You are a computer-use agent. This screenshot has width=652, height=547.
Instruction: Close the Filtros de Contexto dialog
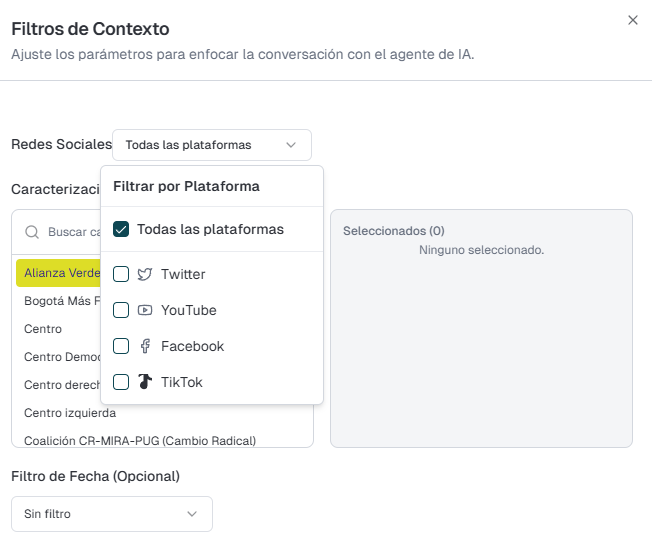click(632, 20)
